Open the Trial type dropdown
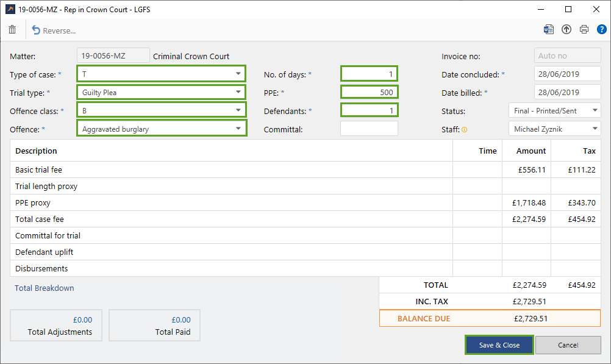 pos(238,93)
